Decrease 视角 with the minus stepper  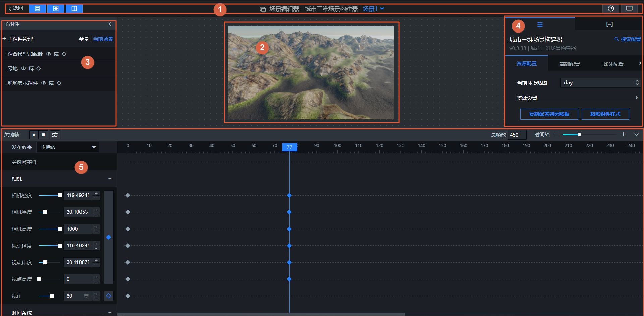click(x=96, y=298)
